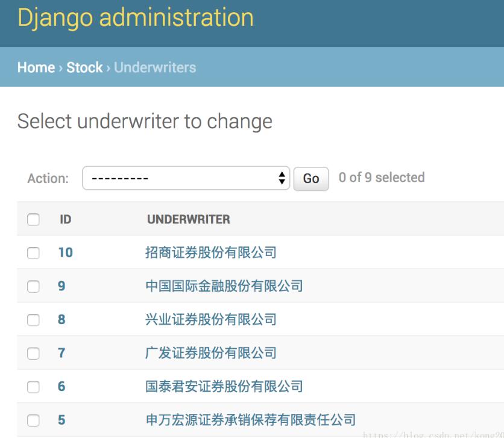This screenshot has height=438, width=504.
Task: Check the select-all checkbox in the header row
Action: point(34,219)
